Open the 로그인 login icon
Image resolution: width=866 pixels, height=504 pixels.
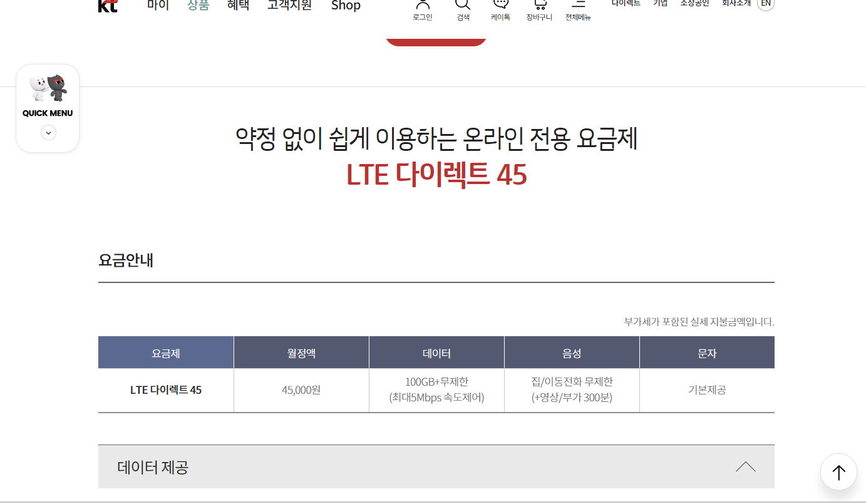423,10
